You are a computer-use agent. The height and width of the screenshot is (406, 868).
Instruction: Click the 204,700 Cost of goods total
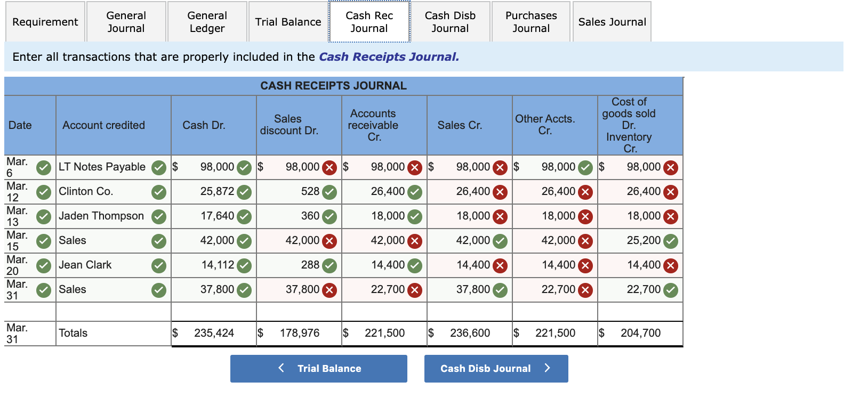coord(640,334)
